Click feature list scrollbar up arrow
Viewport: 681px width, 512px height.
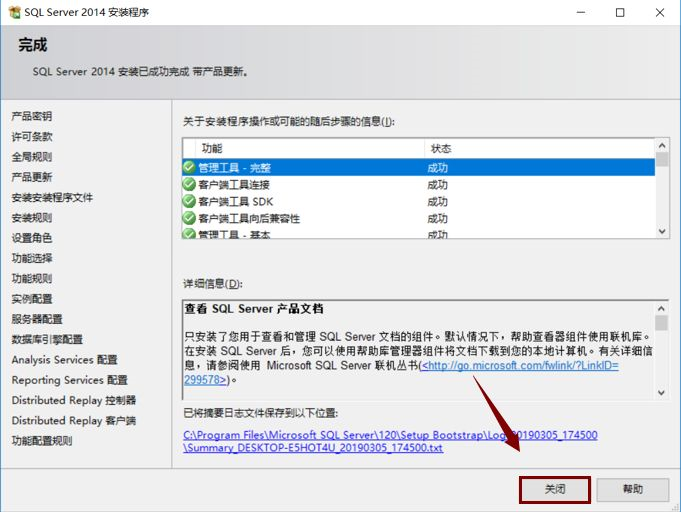662,145
